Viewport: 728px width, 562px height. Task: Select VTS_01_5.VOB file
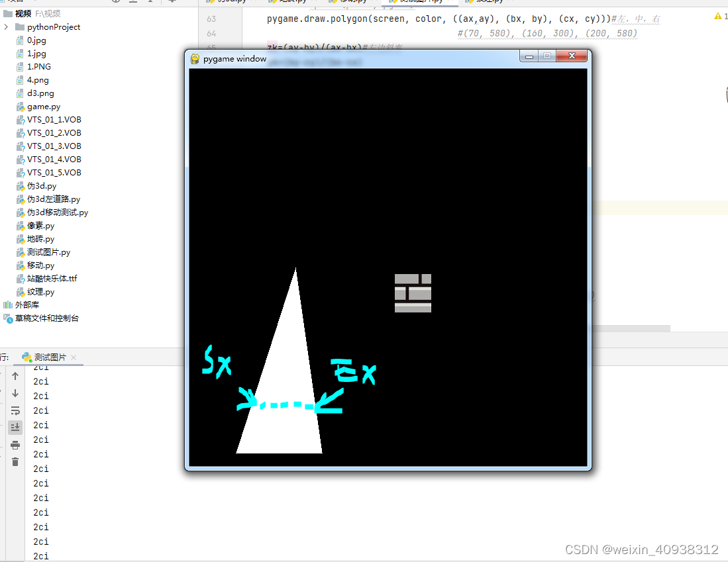click(x=49, y=173)
